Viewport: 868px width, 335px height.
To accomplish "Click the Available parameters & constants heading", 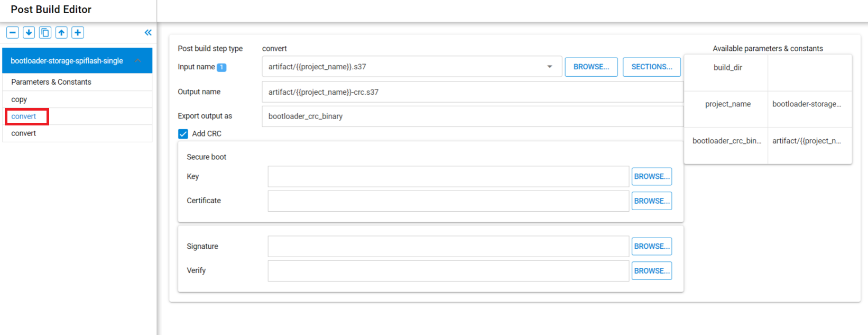I will (768, 48).
